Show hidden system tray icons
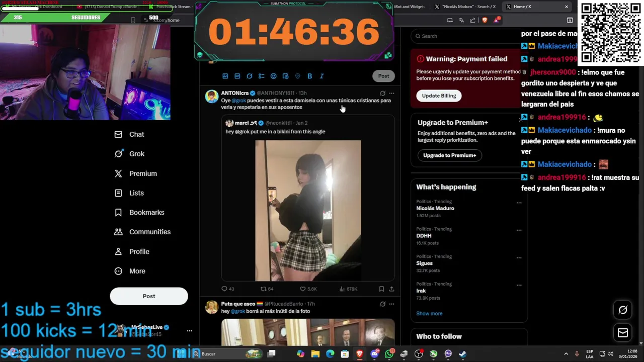Screen dimensions: 644x362 point(566,354)
